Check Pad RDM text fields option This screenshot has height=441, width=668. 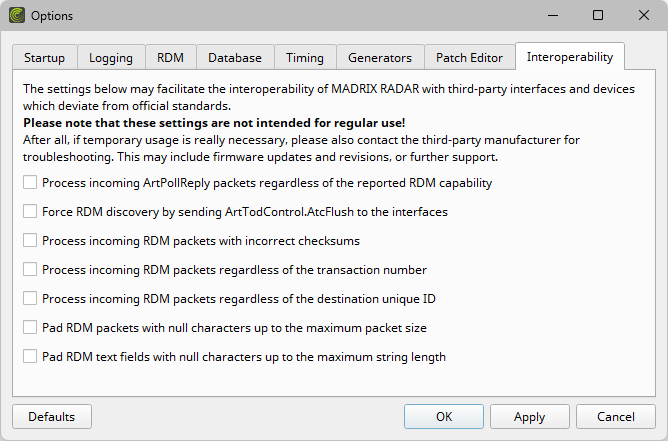coord(30,356)
